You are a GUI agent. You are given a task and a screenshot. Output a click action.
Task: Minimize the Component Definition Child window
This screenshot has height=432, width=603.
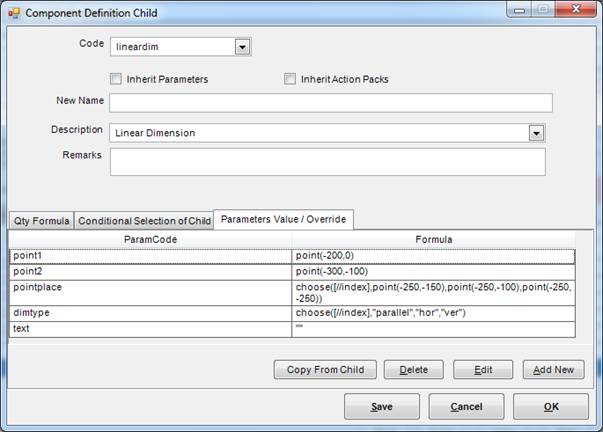(x=517, y=11)
